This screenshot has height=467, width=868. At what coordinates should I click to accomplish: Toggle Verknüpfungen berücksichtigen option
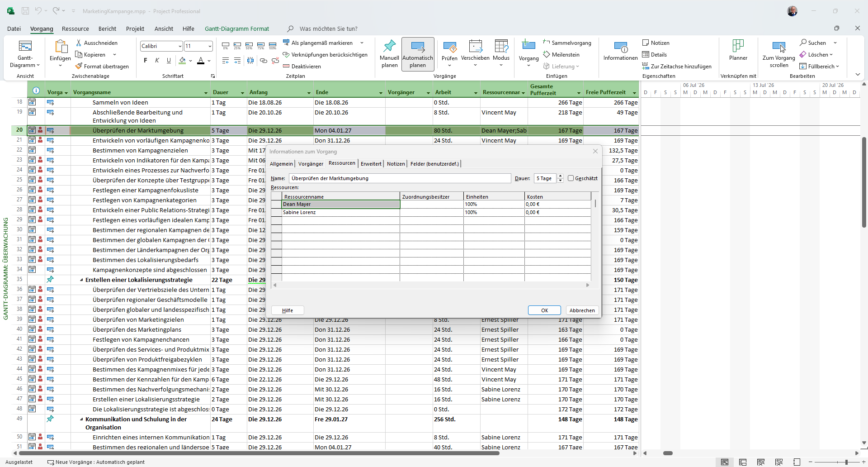click(x=325, y=54)
